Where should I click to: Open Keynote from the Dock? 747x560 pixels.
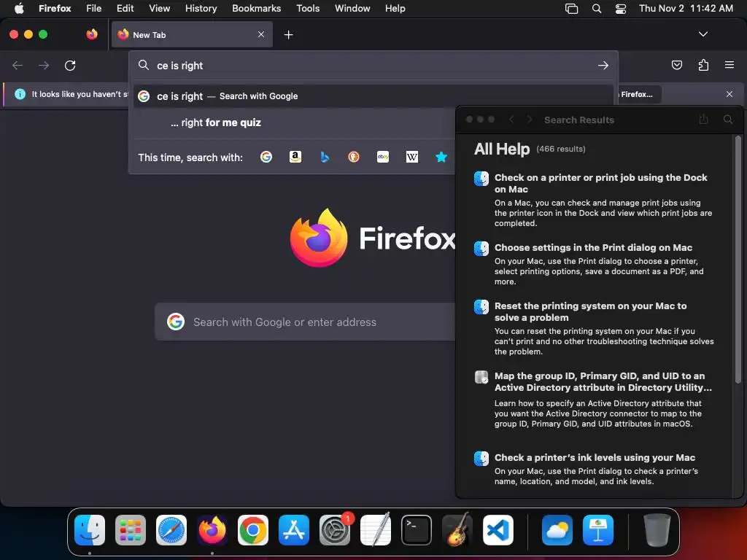(x=598, y=529)
